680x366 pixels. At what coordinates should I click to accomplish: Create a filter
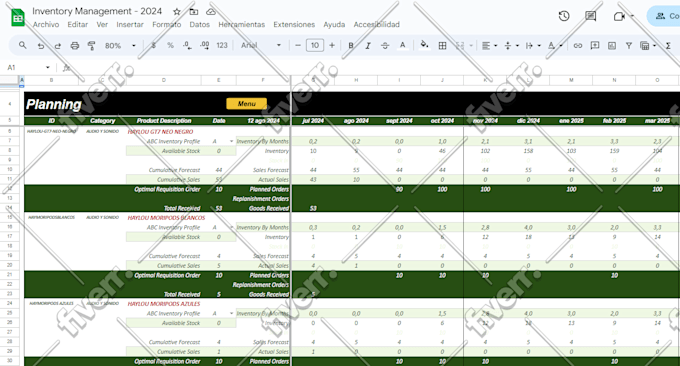point(628,45)
